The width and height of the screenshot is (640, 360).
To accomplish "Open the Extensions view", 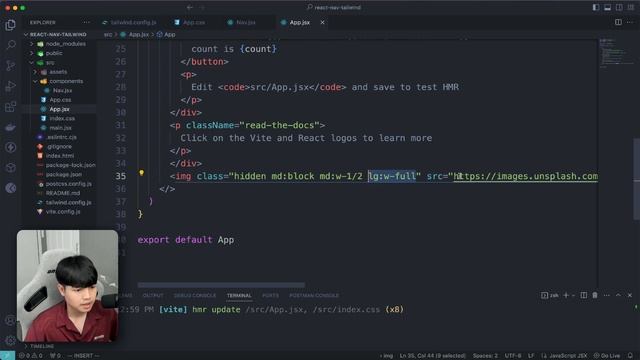I will tap(11, 107).
